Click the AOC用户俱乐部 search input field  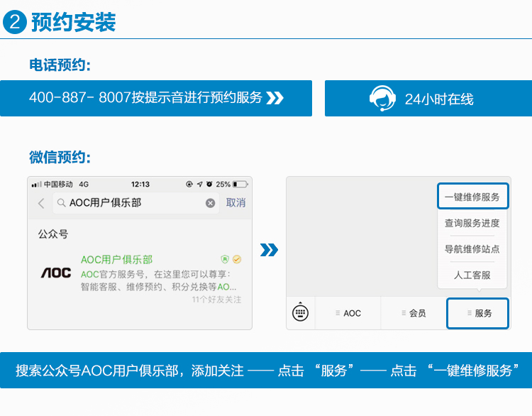[x=135, y=203]
